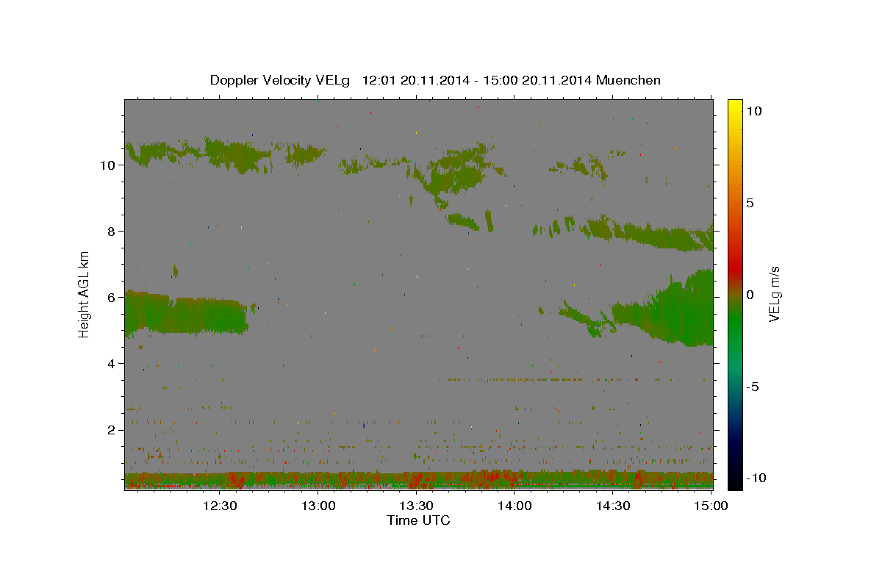Click the height label '6' on y-axis
Screen dimensions: 882x588
pos(110,297)
